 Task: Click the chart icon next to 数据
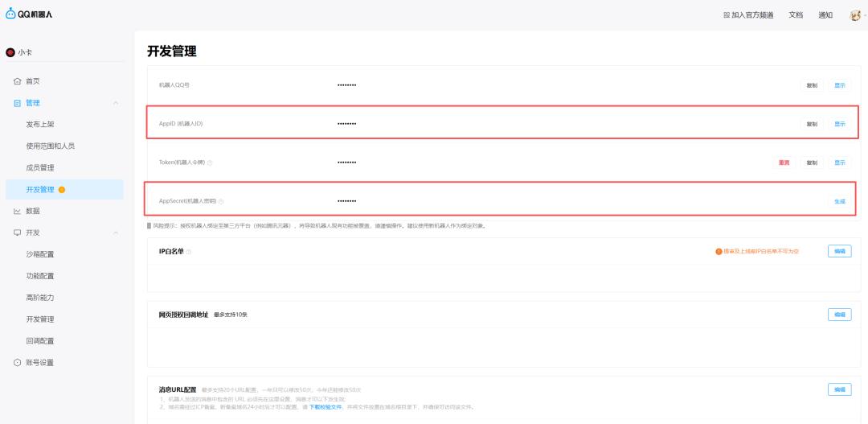pyautogui.click(x=17, y=211)
